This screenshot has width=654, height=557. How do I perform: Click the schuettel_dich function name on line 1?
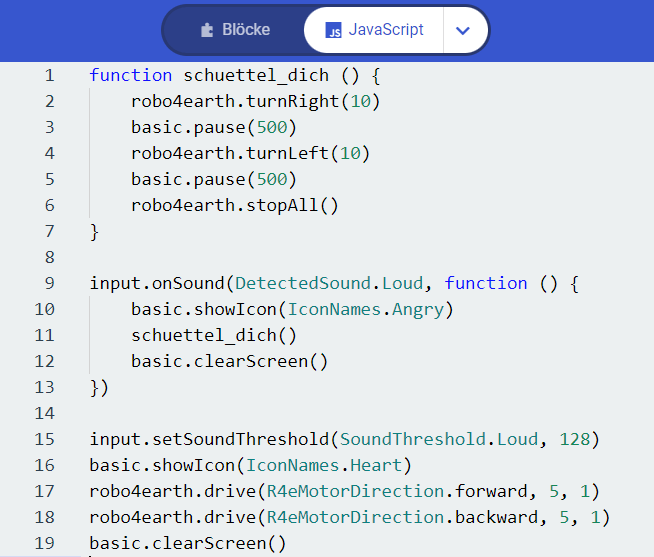pyautogui.click(x=256, y=76)
